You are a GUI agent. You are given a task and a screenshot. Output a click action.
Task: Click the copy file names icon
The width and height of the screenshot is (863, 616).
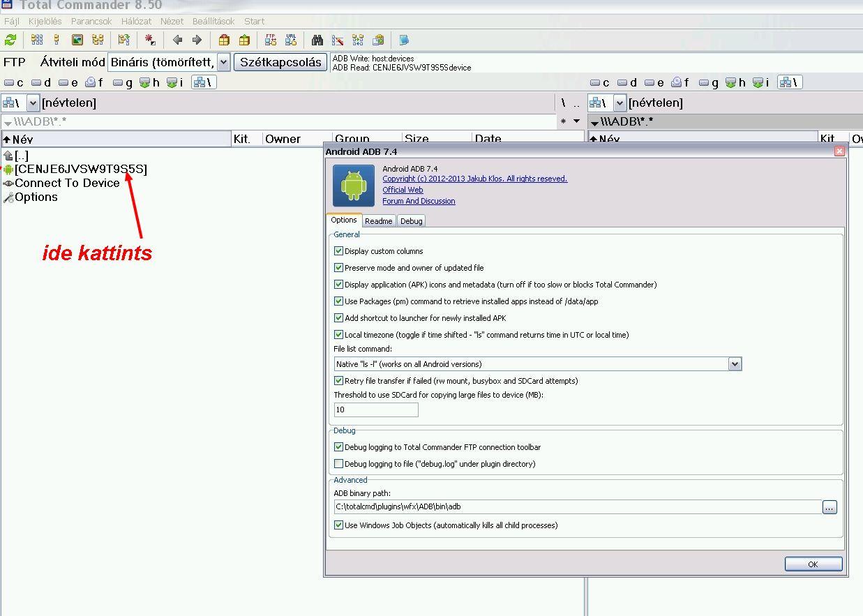pos(378,40)
